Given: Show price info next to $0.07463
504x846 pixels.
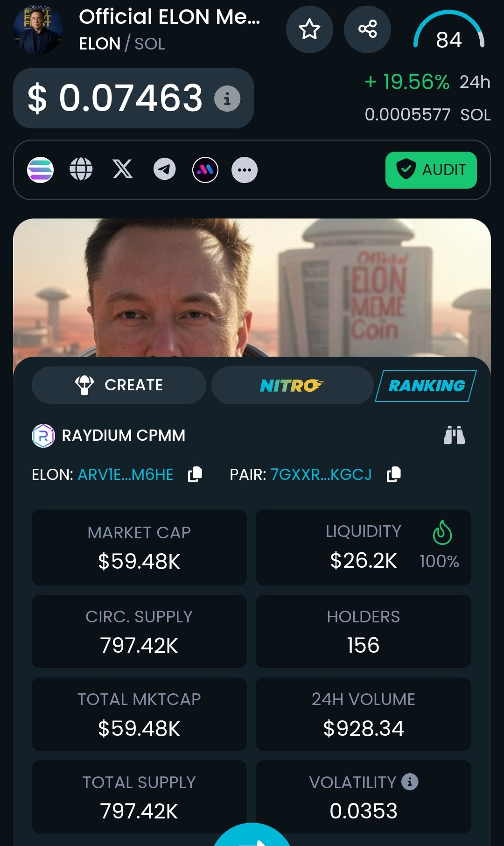Looking at the screenshot, I should [x=227, y=99].
